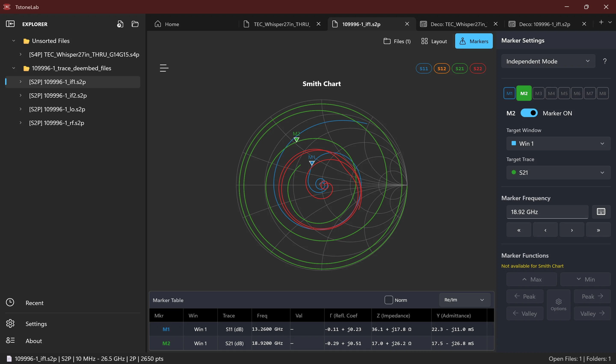Click the M1 marker triangle on Smith Chart
The width and height of the screenshot is (616, 364).
click(x=312, y=163)
